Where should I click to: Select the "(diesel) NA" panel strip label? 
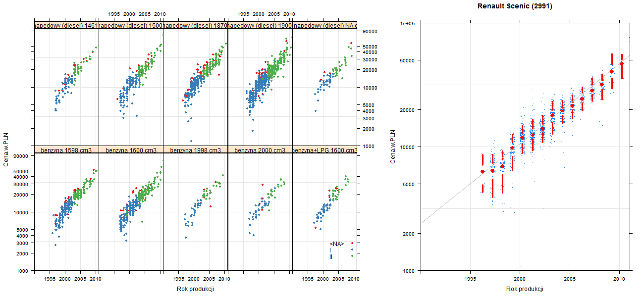pyautogui.click(x=324, y=26)
